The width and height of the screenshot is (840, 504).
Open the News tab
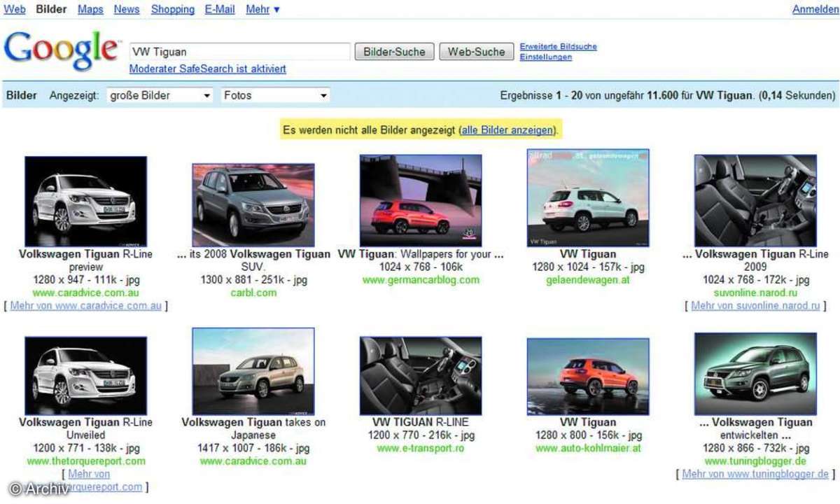point(127,9)
